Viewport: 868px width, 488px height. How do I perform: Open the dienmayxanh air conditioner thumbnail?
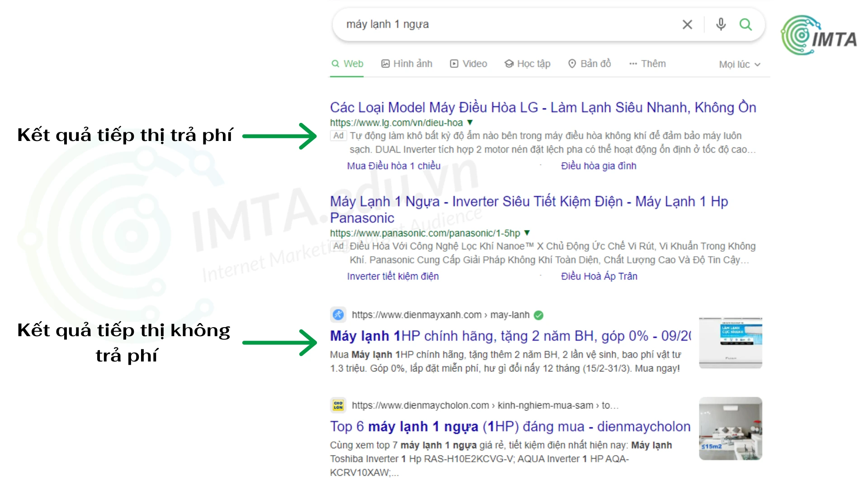[x=731, y=343]
